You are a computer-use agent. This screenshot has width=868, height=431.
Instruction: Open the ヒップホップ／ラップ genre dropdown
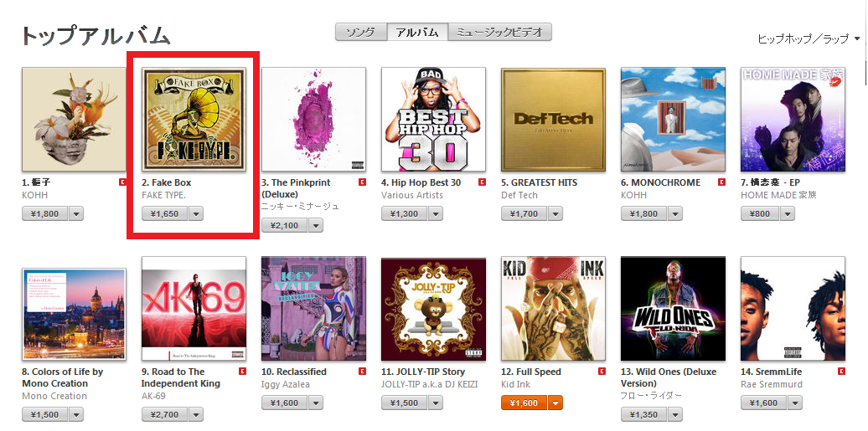(x=809, y=38)
